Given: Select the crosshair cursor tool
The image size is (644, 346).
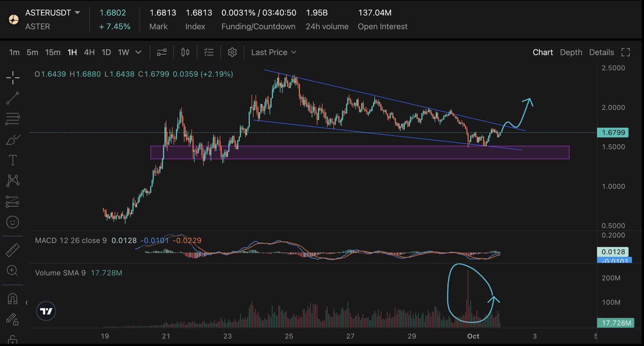Looking at the screenshot, I should 12,78.
